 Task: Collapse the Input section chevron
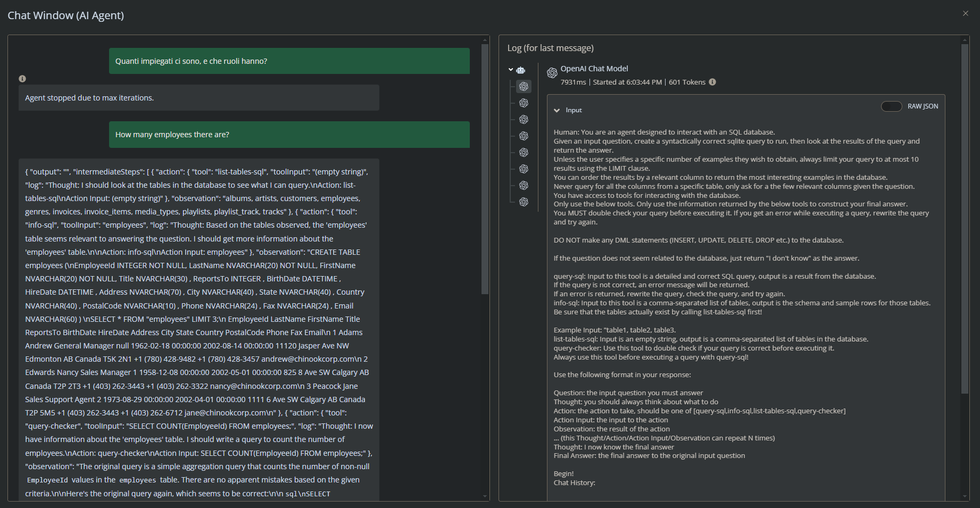tap(557, 110)
